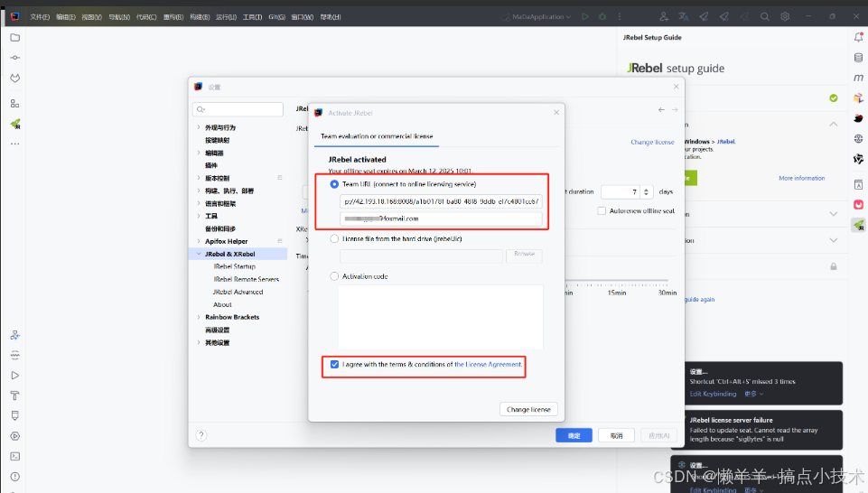The image size is (868, 493).
Task: Open the Services tool window icon
Action: click(x=15, y=436)
